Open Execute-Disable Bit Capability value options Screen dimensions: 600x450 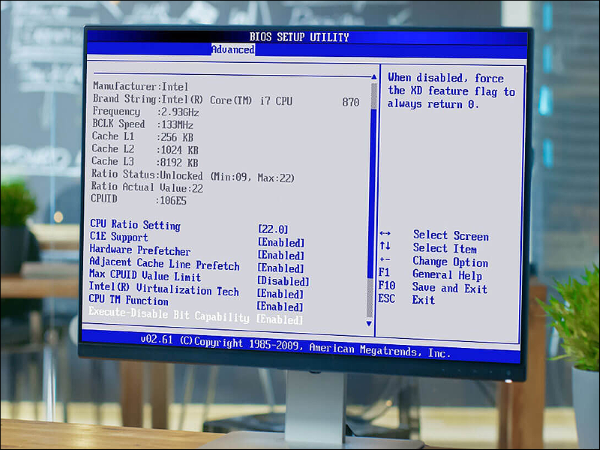pyautogui.click(x=281, y=320)
